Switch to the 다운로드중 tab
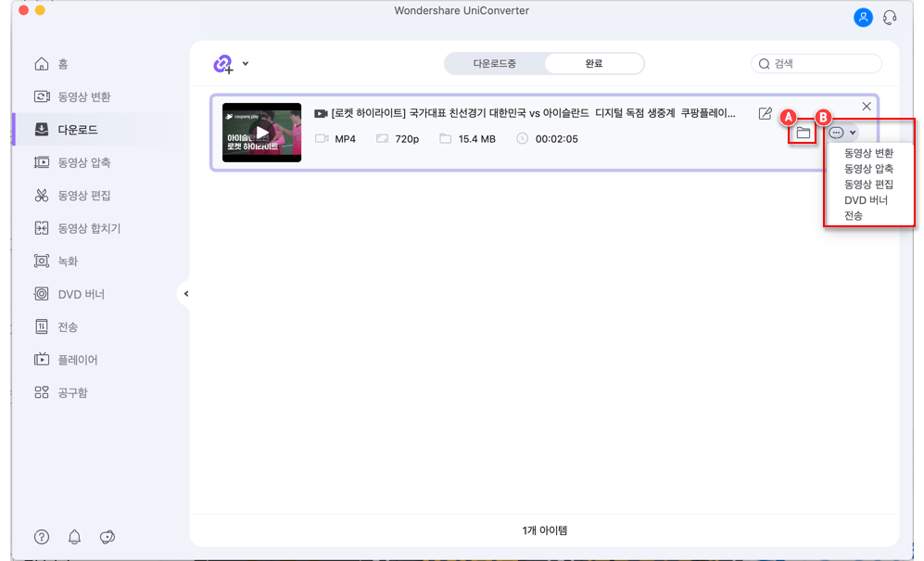 [x=494, y=64]
